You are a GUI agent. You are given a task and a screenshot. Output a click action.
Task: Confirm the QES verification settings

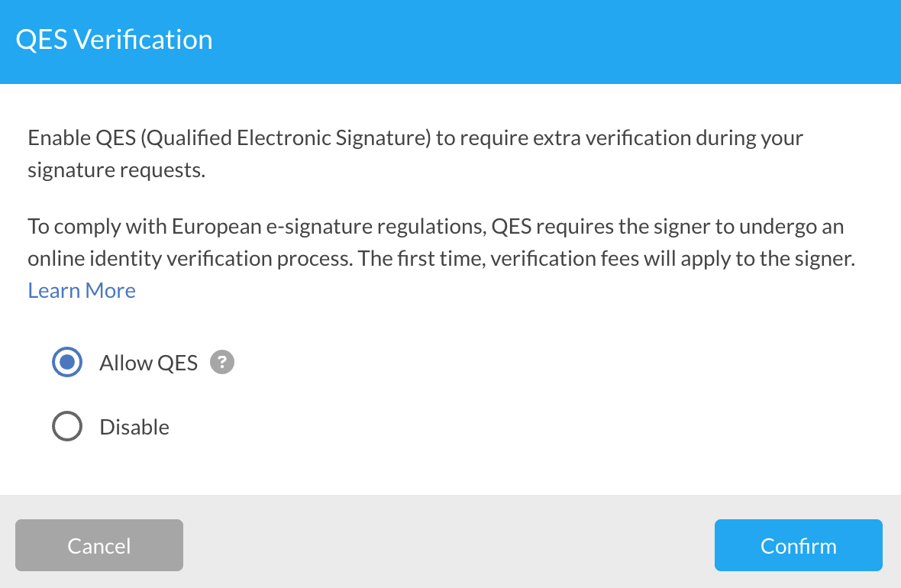[x=798, y=545]
